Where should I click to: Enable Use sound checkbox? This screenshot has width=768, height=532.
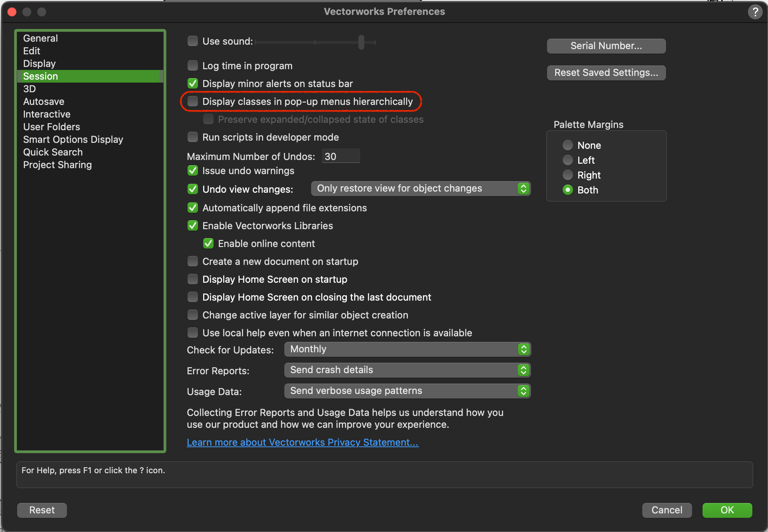[x=193, y=41]
